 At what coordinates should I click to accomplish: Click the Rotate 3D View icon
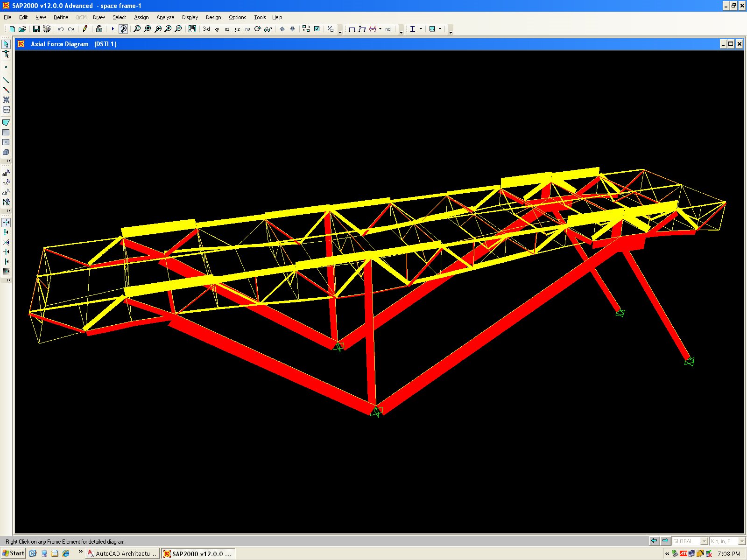click(x=258, y=29)
